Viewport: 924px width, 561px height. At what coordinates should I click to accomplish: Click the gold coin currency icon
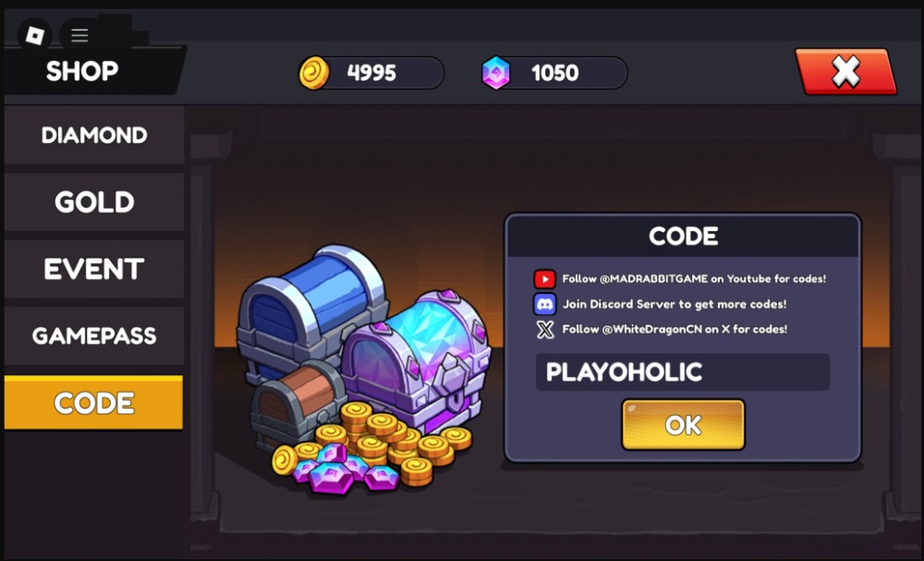pyautogui.click(x=314, y=73)
